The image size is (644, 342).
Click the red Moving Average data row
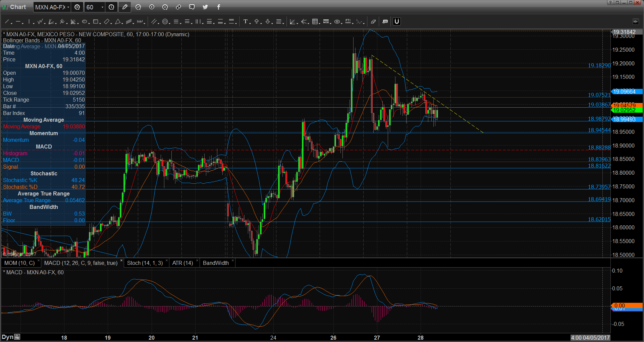pos(44,127)
